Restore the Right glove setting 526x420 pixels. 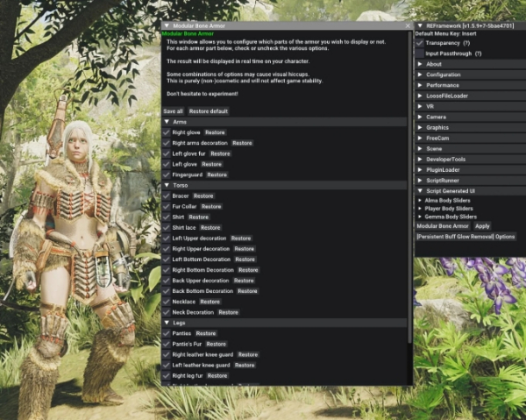215,132
